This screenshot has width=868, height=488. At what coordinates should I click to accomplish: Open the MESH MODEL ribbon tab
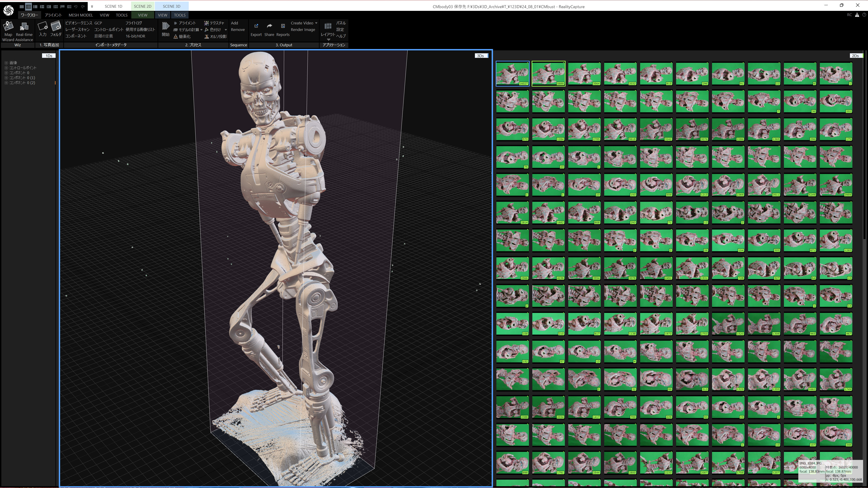point(80,15)
